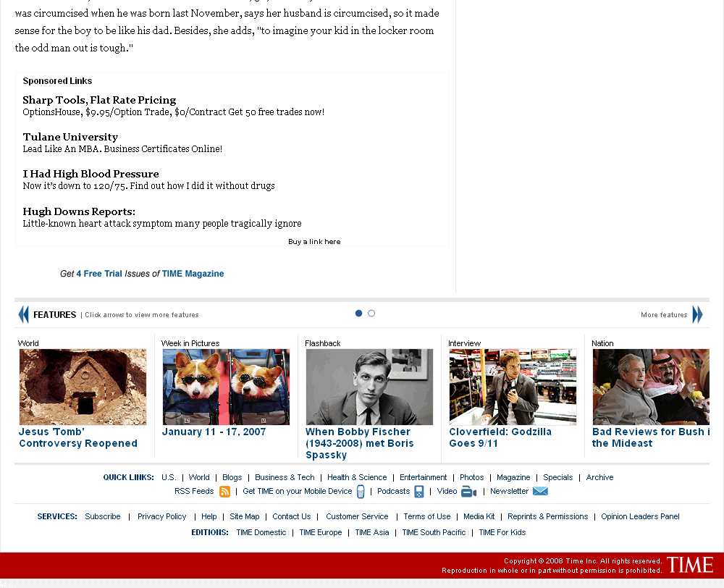The image size is (724, 588).
Task: Click the Video camera icon
Action: coord(468,492)
